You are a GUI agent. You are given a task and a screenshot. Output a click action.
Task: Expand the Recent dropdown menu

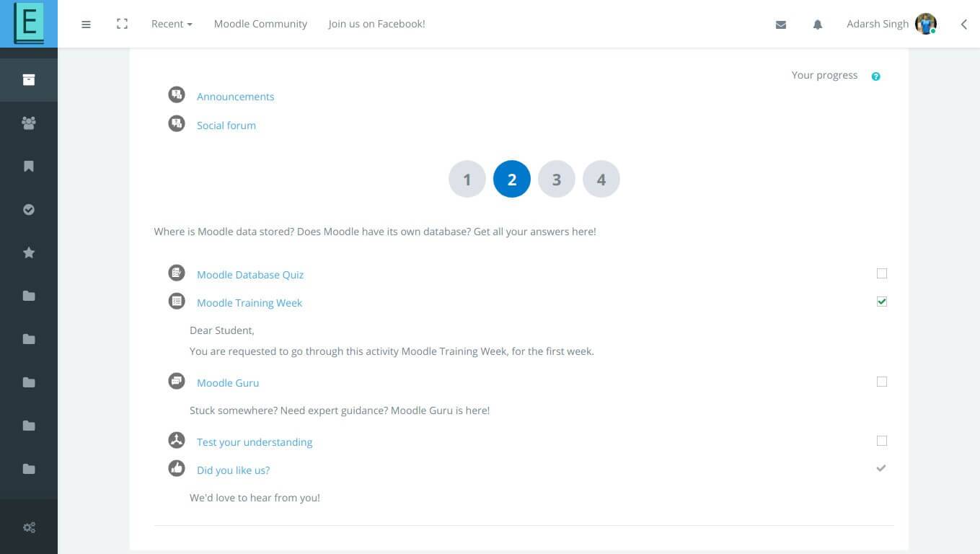tap(172, 24)
